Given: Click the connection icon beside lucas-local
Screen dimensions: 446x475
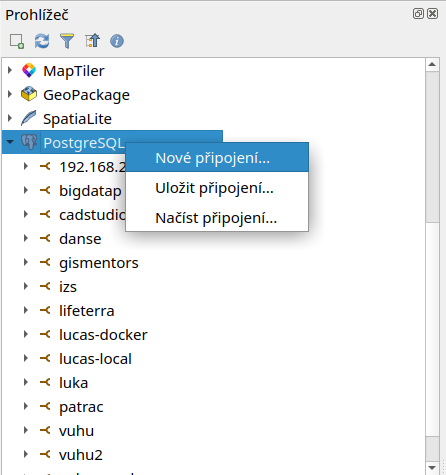Looking at the screenshot, I should click(x=45, y=358).
